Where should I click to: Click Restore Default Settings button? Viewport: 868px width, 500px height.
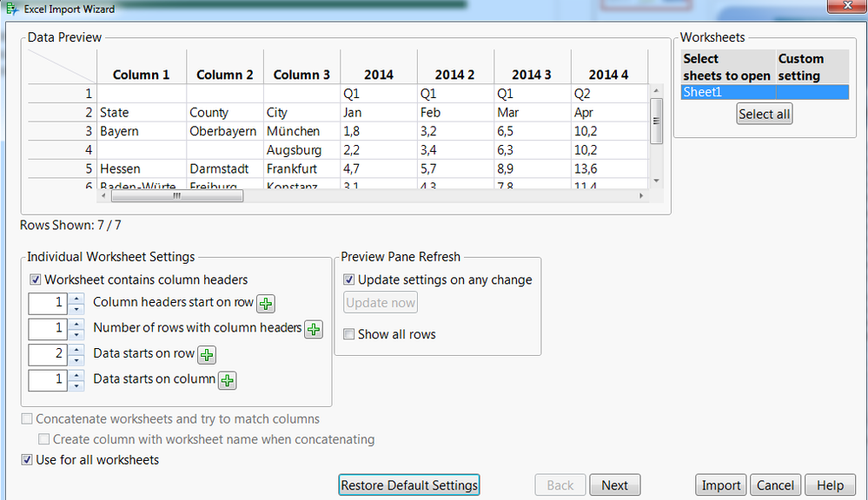409,485
